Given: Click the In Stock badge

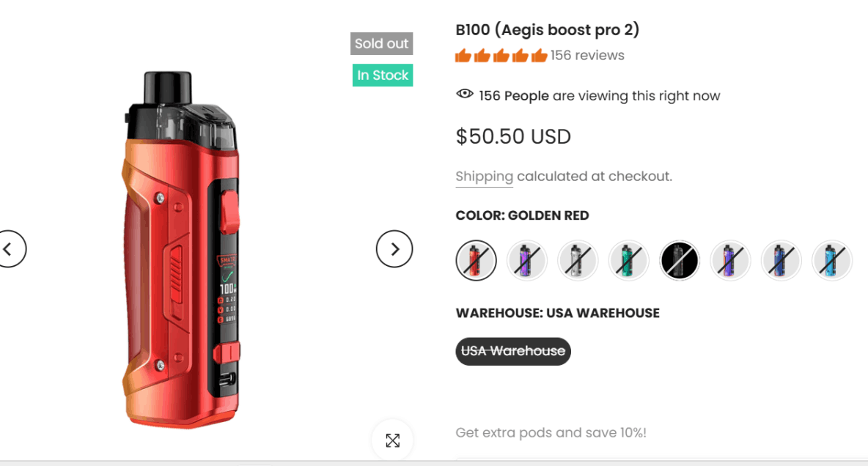Looking at the screenshot, I should click(x=382, y=75).
